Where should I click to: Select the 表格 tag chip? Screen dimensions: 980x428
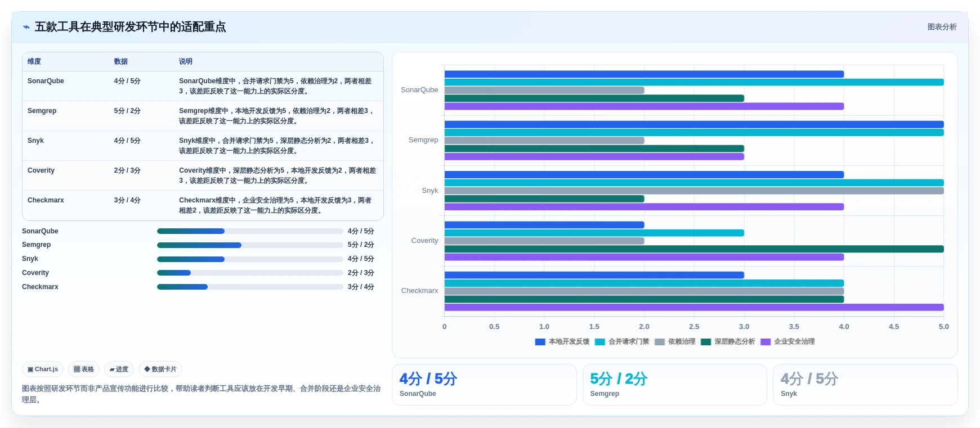(84, 370)
